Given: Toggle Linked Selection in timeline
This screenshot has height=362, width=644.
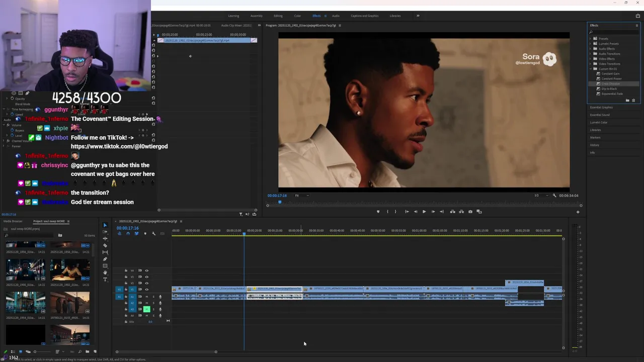Looking at the screenshot, I should click(136, 233).
